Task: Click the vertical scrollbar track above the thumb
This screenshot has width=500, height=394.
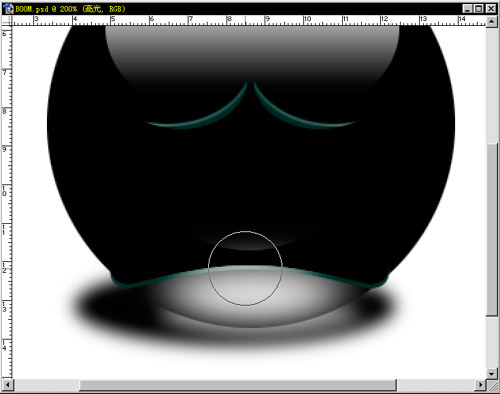Action: pyautogui.click(x=492, y=85)
